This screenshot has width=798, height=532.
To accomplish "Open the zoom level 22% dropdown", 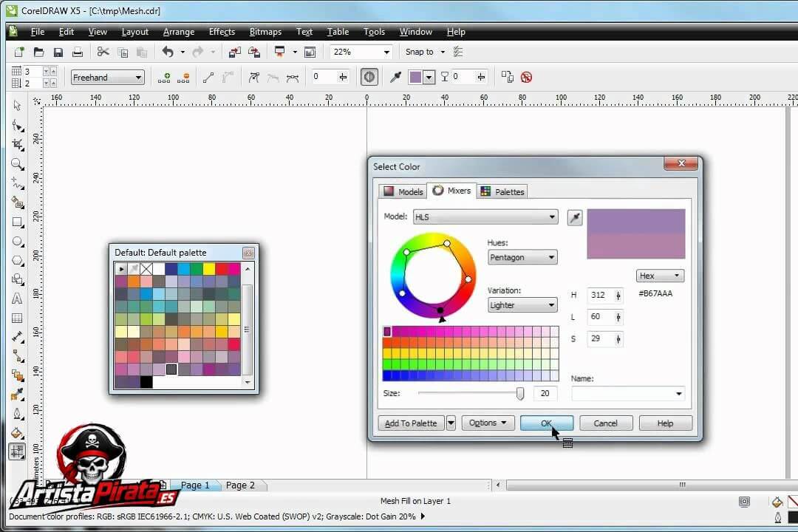I will coord(386,52).
